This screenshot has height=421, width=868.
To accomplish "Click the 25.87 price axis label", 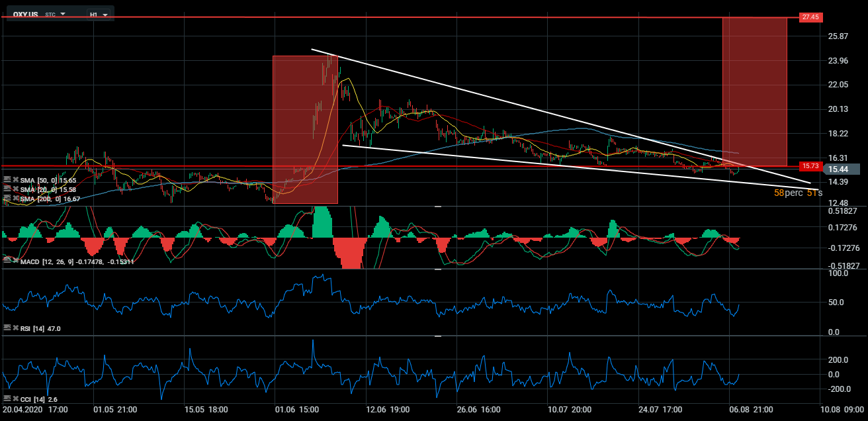I will coord(838,36).
